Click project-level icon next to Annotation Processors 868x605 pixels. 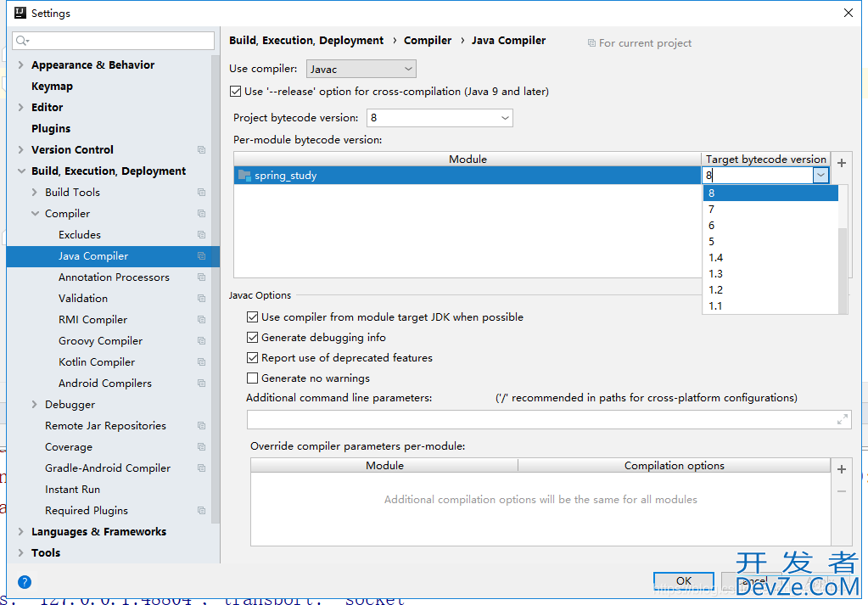[201, 277]
